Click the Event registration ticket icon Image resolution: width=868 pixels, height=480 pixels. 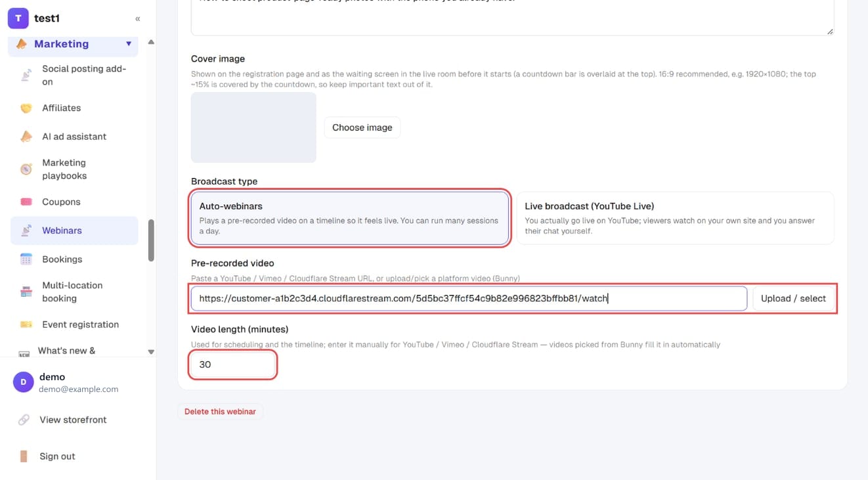[26, 324]
